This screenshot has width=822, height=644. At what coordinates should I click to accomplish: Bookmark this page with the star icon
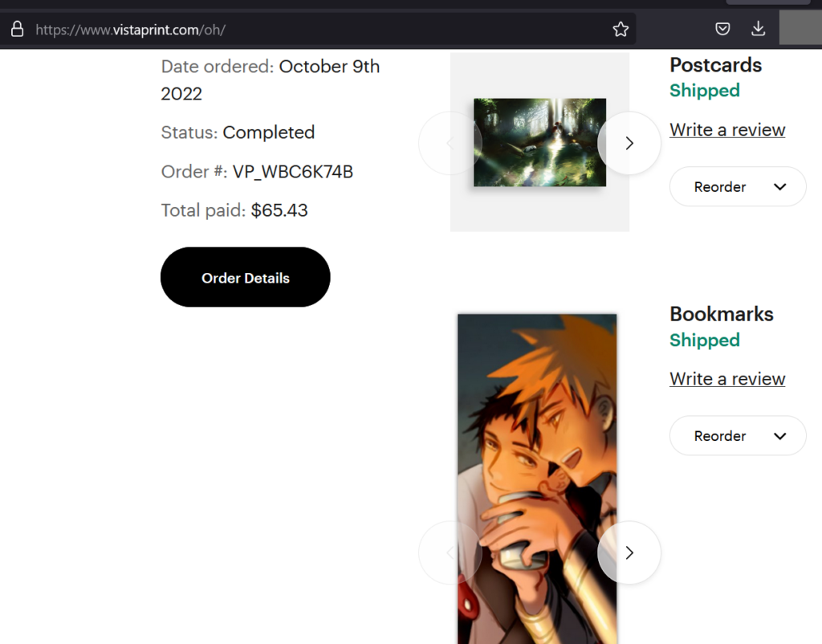[620, 28]
